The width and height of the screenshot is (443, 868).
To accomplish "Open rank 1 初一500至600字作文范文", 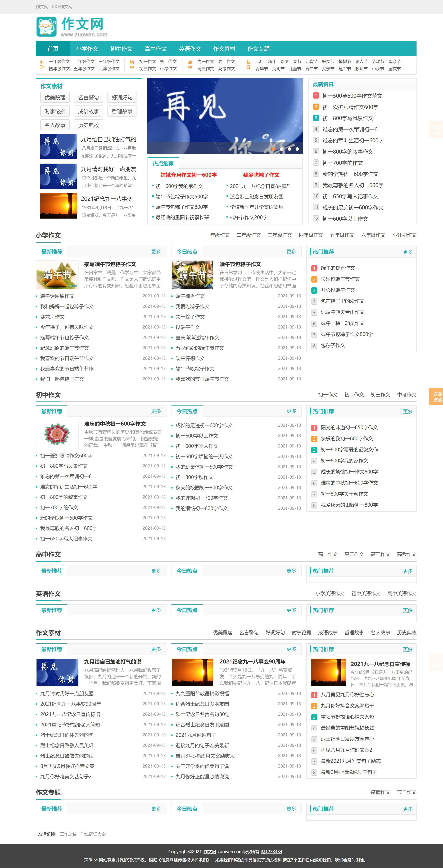I will 352,96.
